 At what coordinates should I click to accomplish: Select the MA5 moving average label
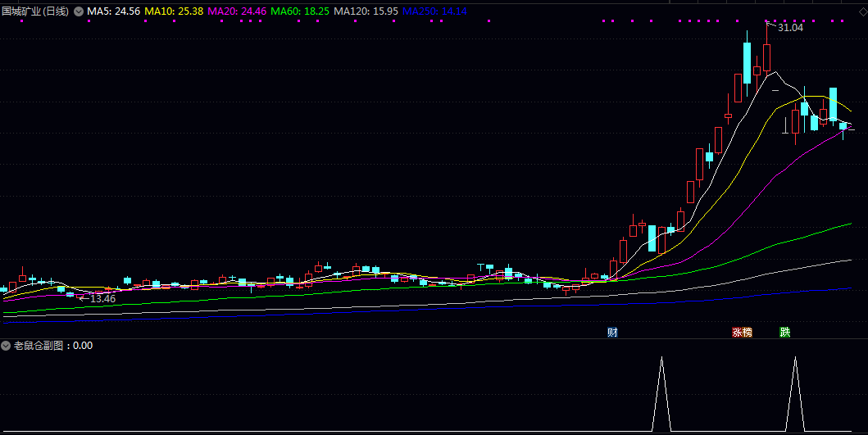[x=113, y=11]
